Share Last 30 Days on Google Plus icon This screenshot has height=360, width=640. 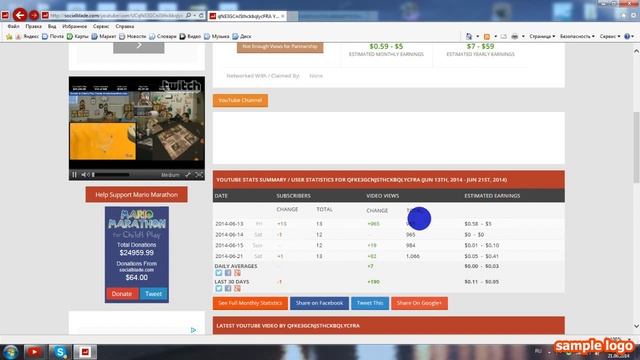point(237,289)
